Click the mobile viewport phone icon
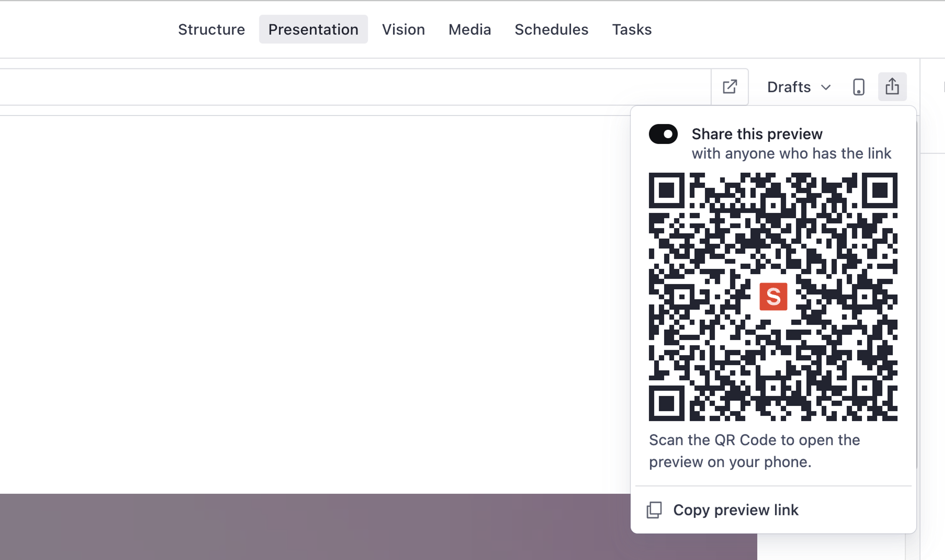This screenshot has height=560, width=945. click(x=859, y=87)
